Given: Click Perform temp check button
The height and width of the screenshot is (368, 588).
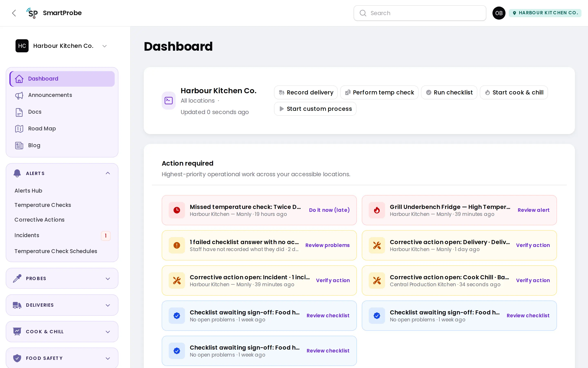Looking at the screenshot, I should click(x=379, y=92).
